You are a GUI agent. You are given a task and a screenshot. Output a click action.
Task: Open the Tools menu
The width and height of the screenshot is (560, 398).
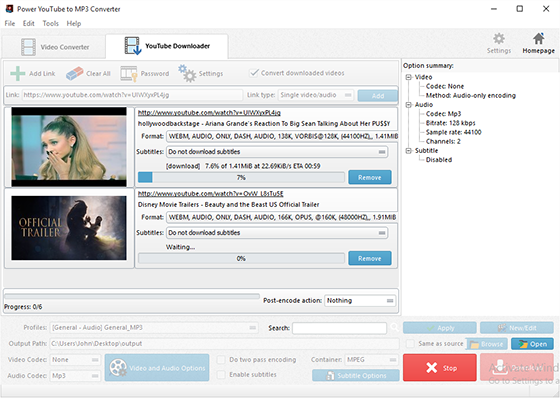(x=51, y=24)
